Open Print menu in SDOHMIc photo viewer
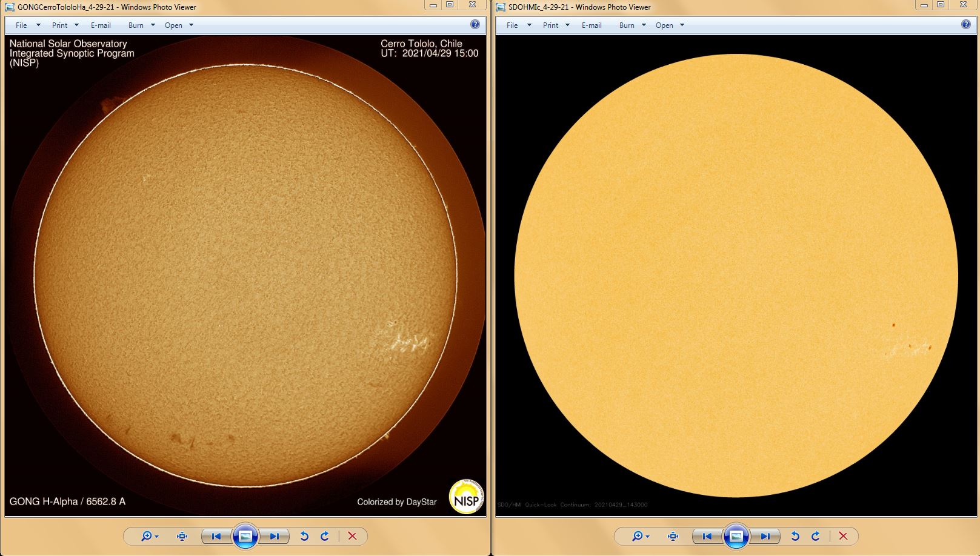This screenshot has width=980, height=556. point(550,25)
